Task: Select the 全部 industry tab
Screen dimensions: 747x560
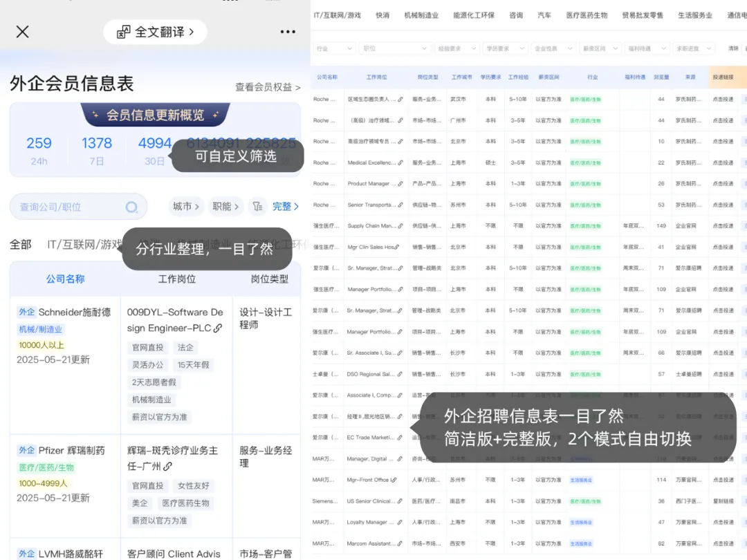Action: click(21, 245)
